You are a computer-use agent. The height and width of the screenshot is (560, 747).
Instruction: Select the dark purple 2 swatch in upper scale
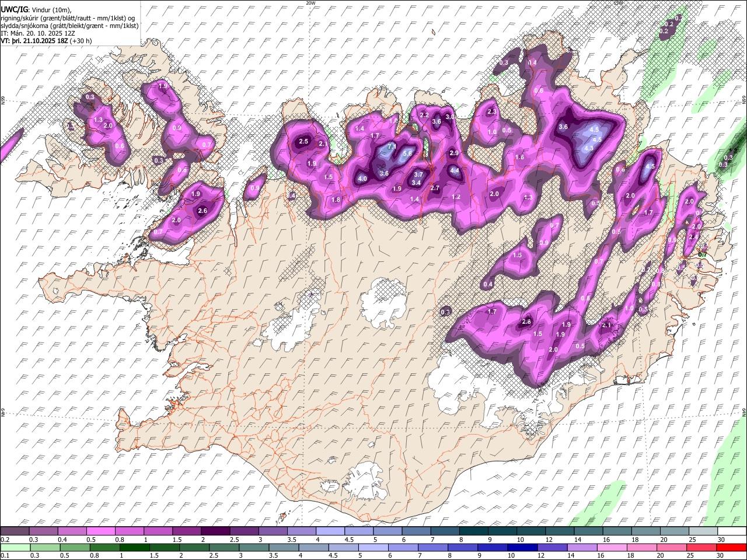click(x=215, y=531)
